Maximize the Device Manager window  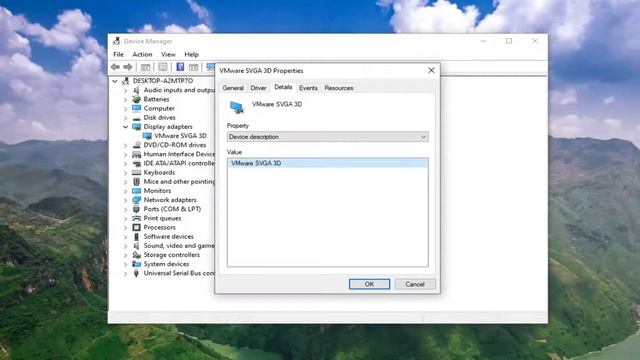[x=509, y=41]
